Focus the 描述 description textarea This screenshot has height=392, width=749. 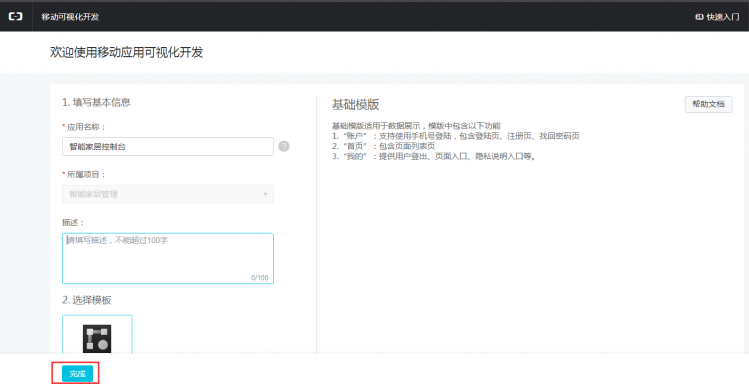coord(168,258)
